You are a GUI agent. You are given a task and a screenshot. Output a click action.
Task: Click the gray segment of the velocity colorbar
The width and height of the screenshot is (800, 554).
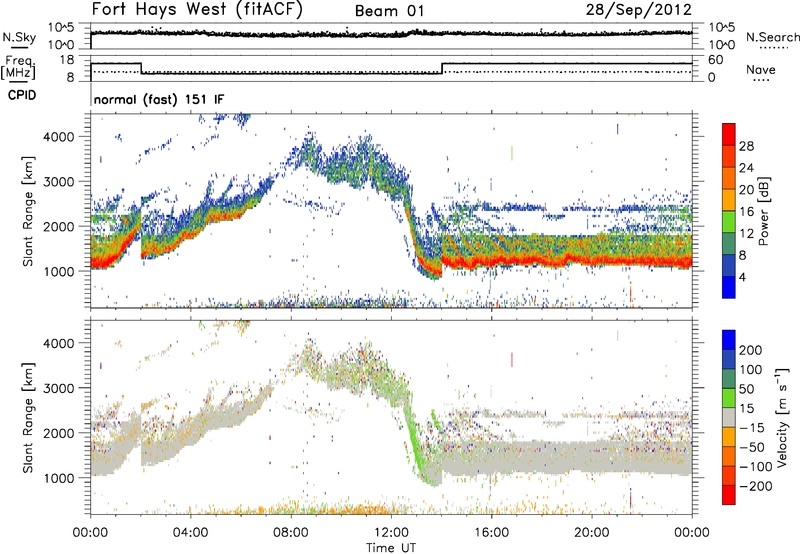[x=729, y=417]
